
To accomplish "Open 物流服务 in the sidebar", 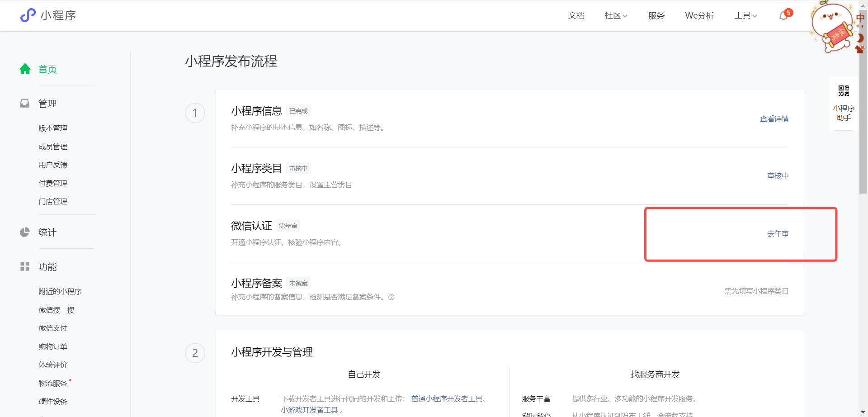I will pos(53,383).
